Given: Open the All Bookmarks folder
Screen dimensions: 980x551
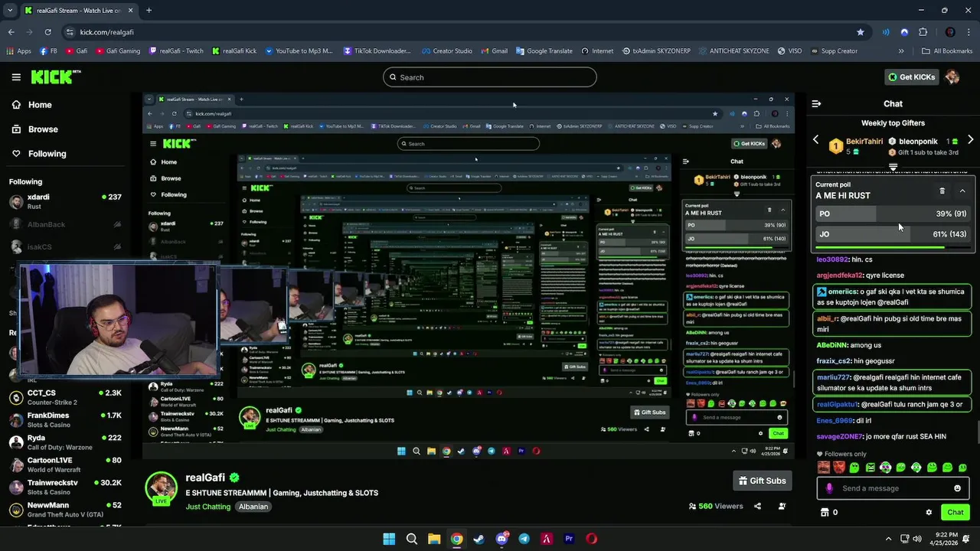Looking at the screenshot, I should pyautogui.click(x=947, y=51).
